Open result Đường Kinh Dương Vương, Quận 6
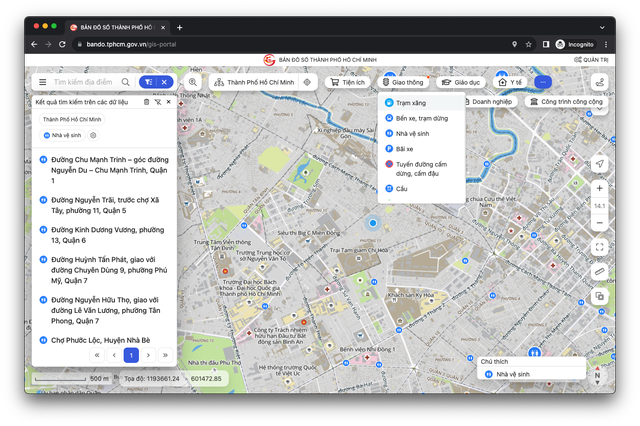Screen dimensions: 640x426 point(104,235)
